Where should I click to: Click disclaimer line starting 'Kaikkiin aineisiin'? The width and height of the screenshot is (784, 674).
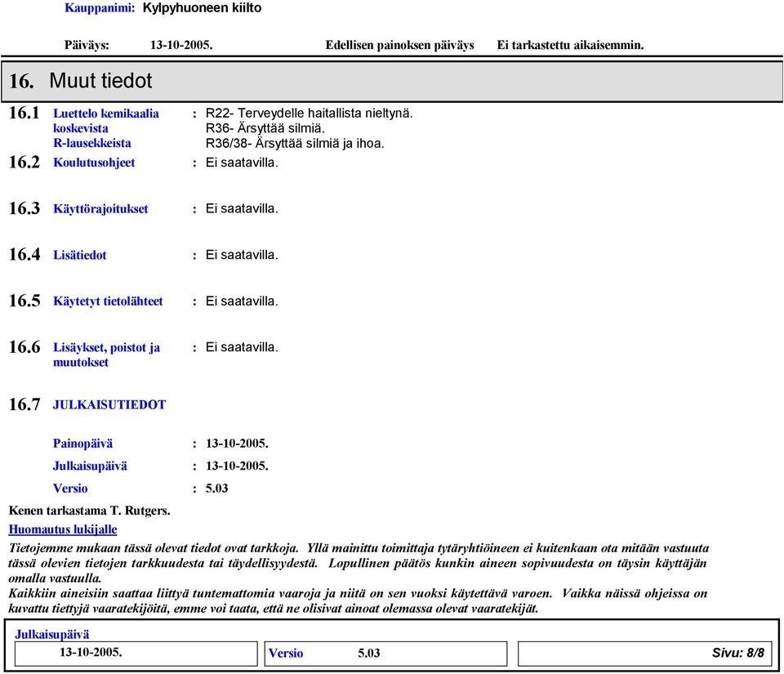358,593
